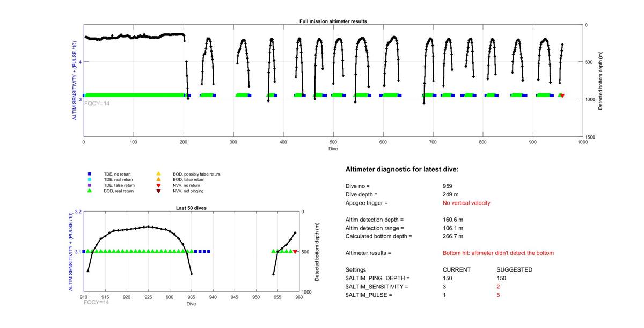
Task: Click the suggested $ALTIM_PING_DEPTH value 150
Action: click(502, 278)
